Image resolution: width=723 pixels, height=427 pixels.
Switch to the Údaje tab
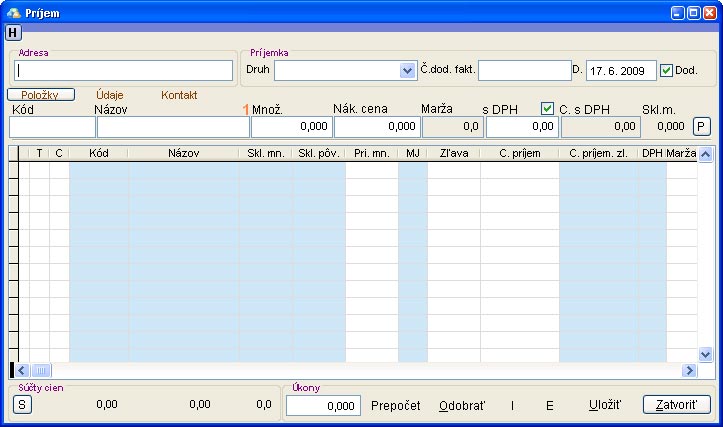110,94
